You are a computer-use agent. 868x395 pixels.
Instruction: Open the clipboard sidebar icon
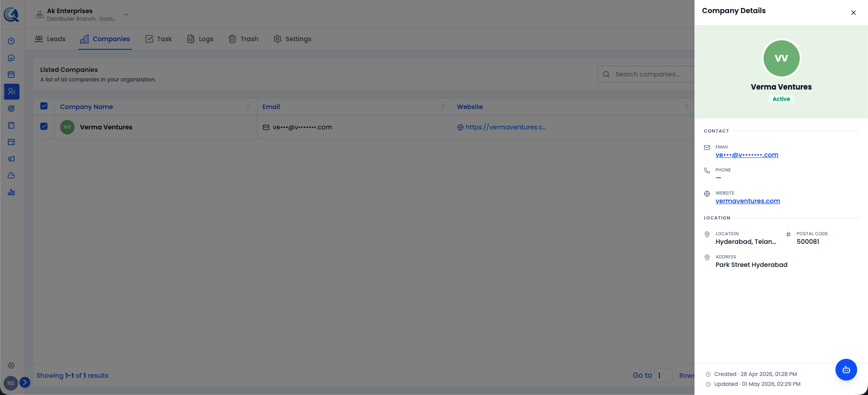coord(11,125)
